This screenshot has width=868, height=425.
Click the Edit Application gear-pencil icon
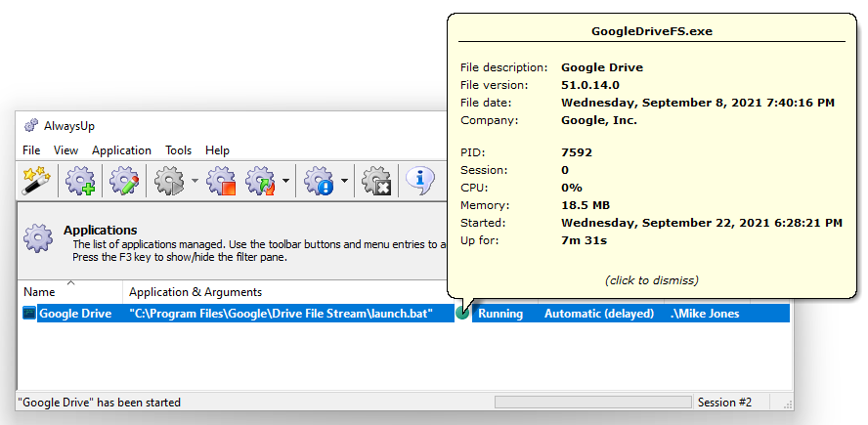[124, 181]
